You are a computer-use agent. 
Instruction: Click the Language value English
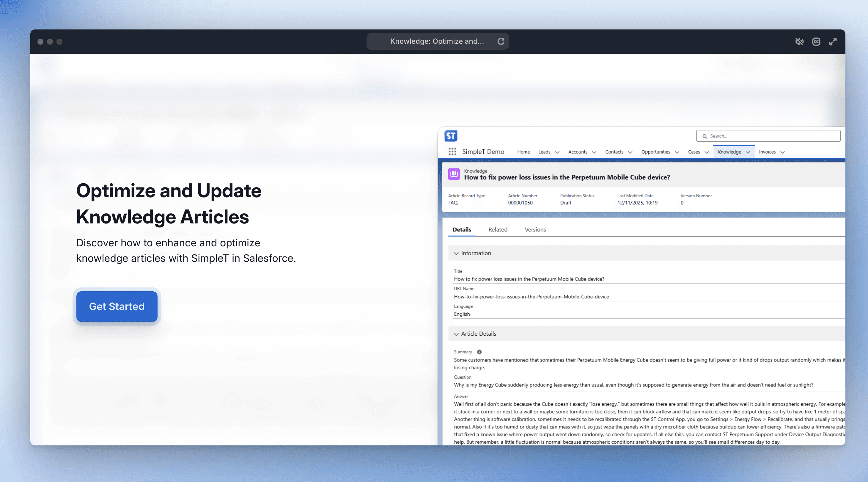(x=462, y=314)
